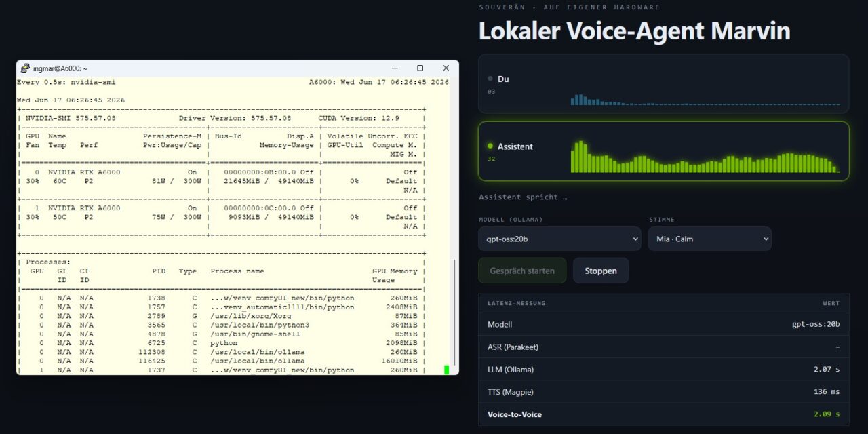Click the PuTTY icon in terminal title bar
The image size is (868, 434).
coord(25,68)
